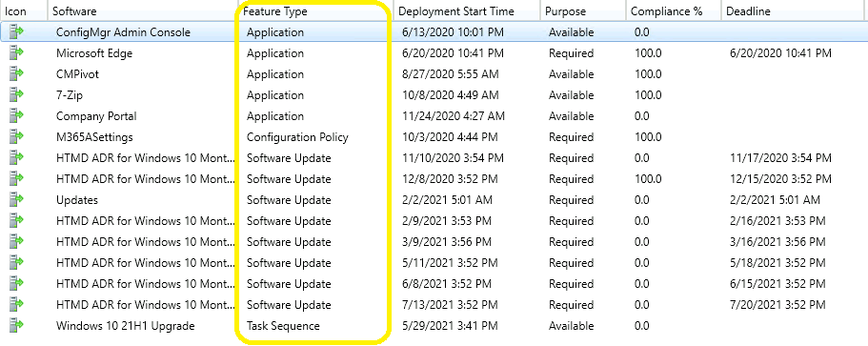
Task: Click the deployment icon beside Microsoft Edge
Action: pos(16,53)
